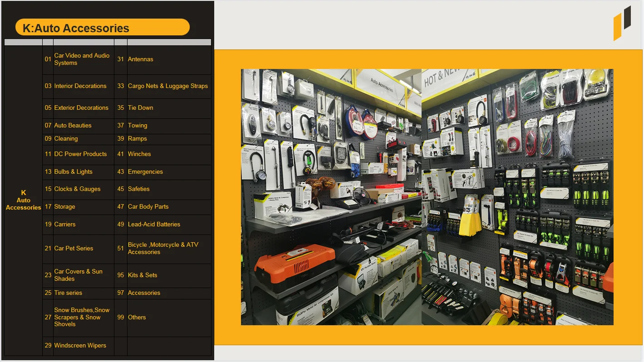Choose 'DC Power Products' in the list
This screenshot has height=362, width=644.
pos(80,154)
